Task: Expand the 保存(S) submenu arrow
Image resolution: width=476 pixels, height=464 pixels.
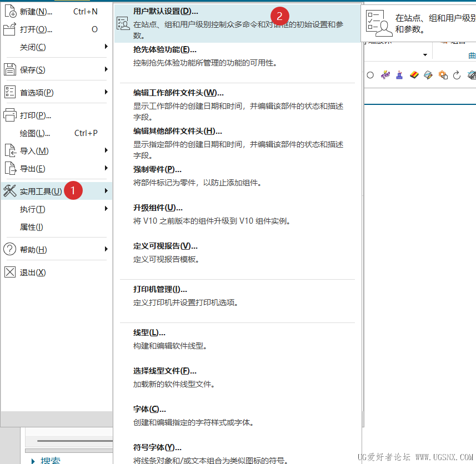Action: pos(106,69)
